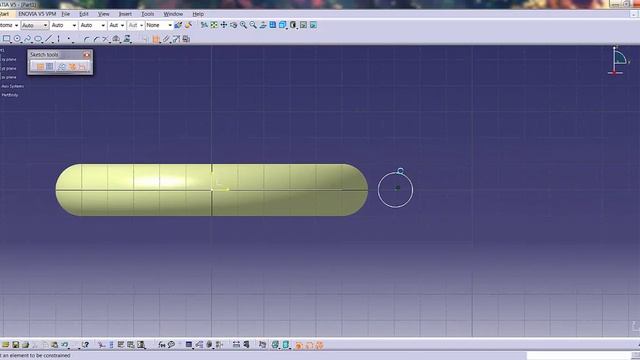Image resolution: width=640 pixels, height=360 pixels.
Task: Open the Help menu
Action: tap(198, 14)
